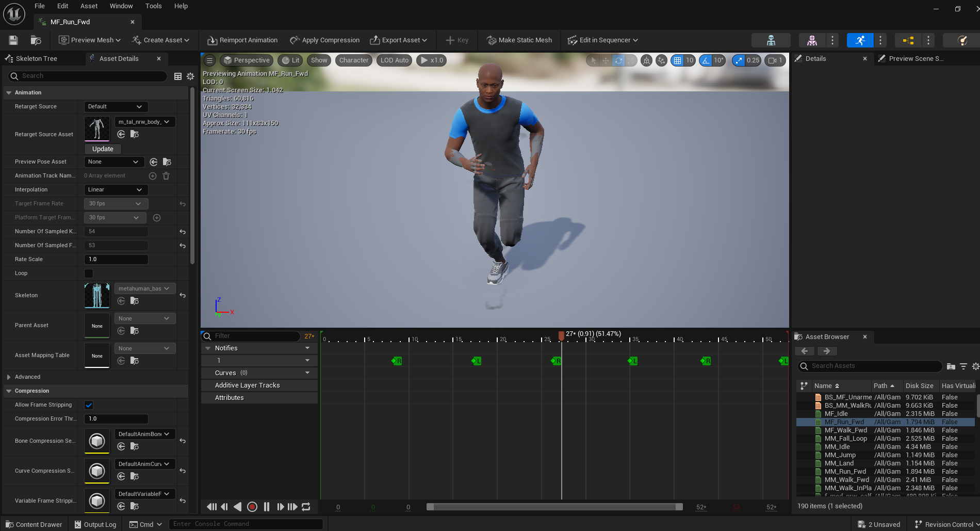The width and height of the screenshot is (980, 531).
Task: Open the Window menu
Action: 121,6
